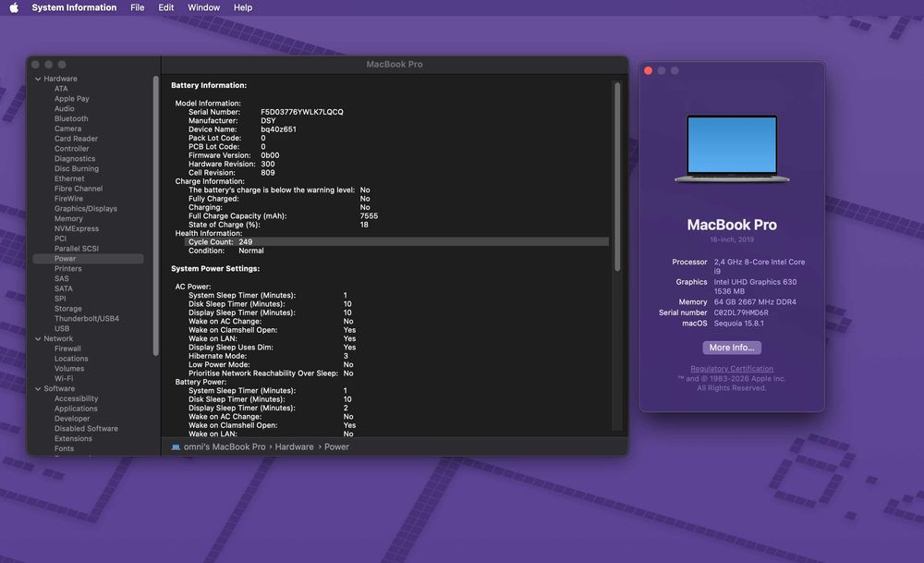Select Graphics/Displays in the sidebar
This screenshot has width=924, height=563.
(86, 209)
